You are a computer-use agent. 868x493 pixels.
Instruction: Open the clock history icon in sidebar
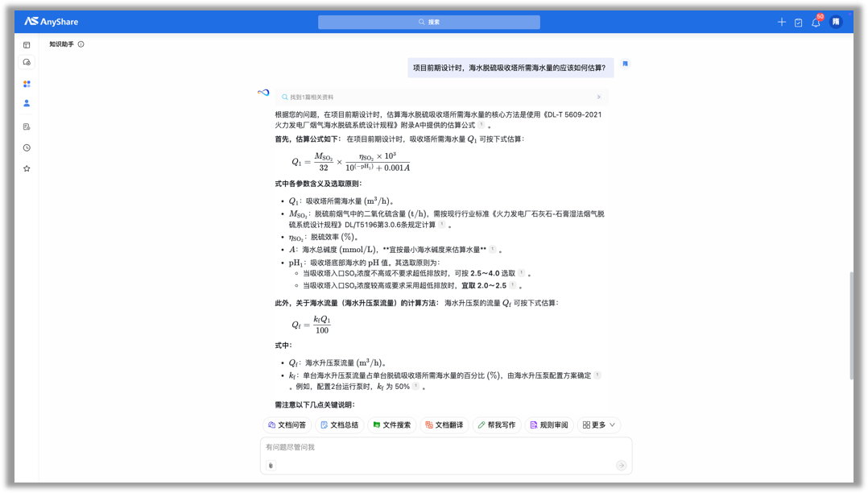(x=27, y=148)
